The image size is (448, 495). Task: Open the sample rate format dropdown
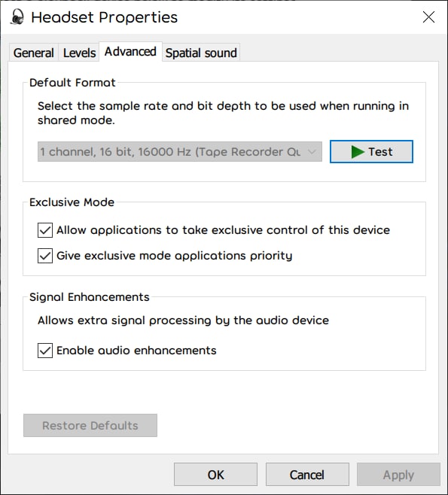[x=180, y=152]
